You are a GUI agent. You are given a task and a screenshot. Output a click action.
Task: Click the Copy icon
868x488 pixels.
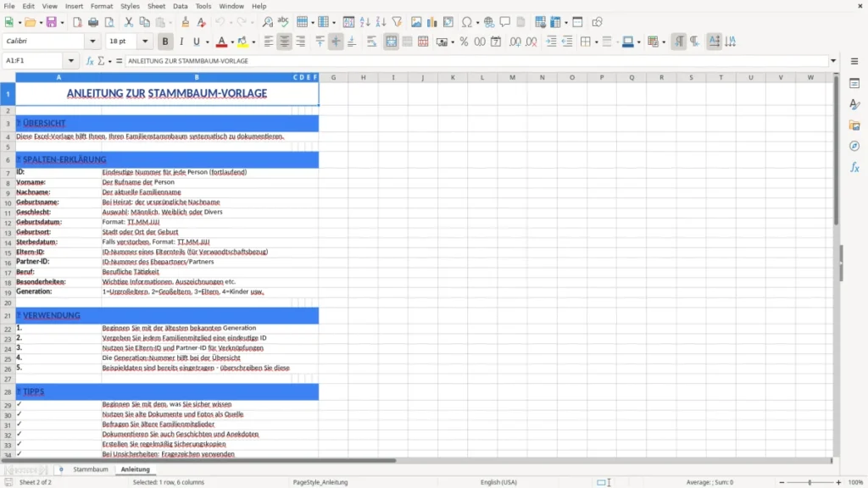(144, 22)
